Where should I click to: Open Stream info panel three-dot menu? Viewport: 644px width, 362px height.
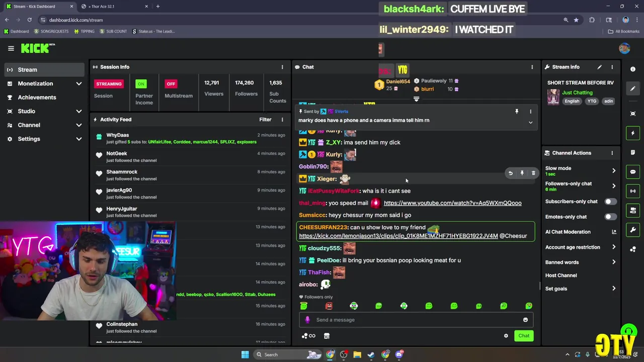612,67
